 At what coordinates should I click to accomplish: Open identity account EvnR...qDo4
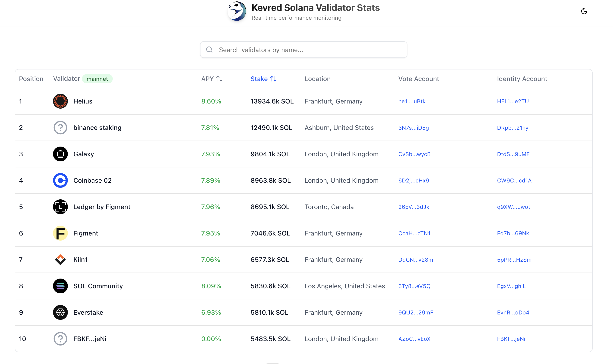point(513,313)
